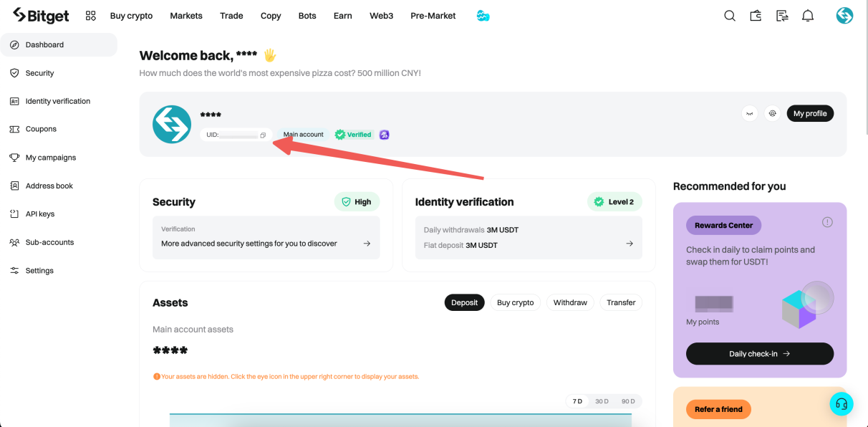868x427 pixels.
Task: Open the Trade dropdown menu
Action: coord(231,15)
